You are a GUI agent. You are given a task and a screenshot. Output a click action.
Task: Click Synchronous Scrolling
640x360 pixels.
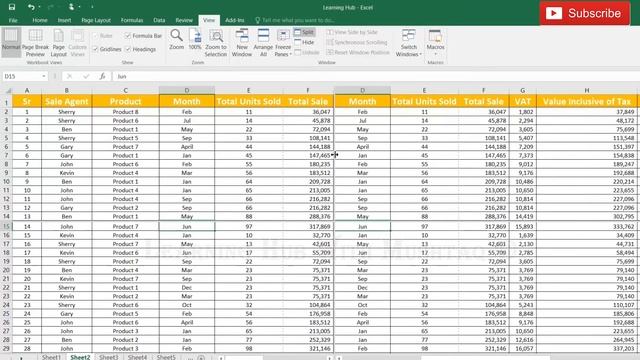click(357, 42)
